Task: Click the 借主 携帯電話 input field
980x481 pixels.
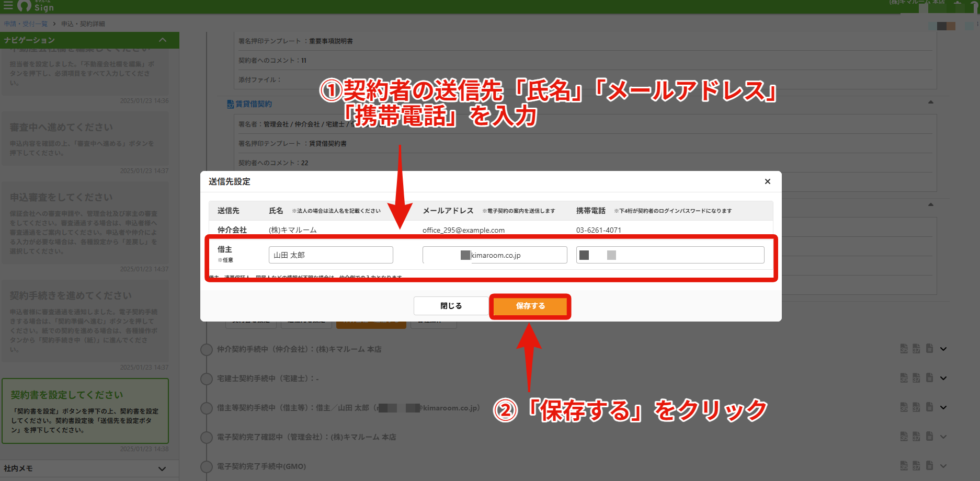Action: pos(670,255)
